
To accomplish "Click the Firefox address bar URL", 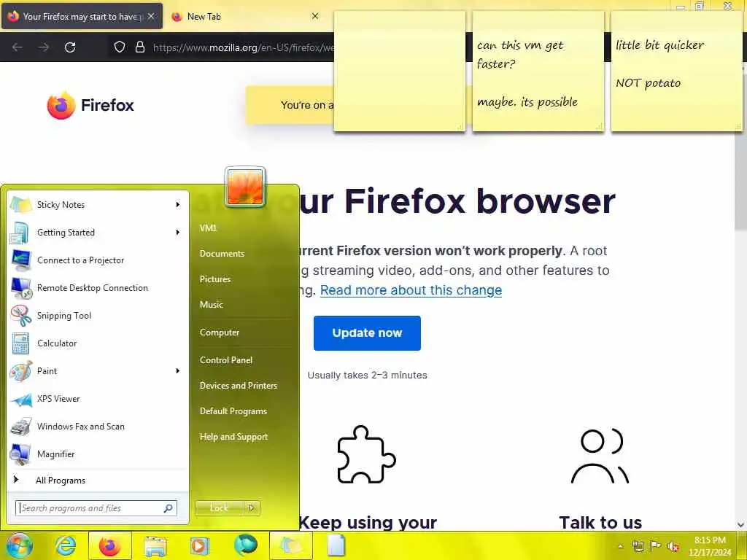I will (x=243, y=47).
